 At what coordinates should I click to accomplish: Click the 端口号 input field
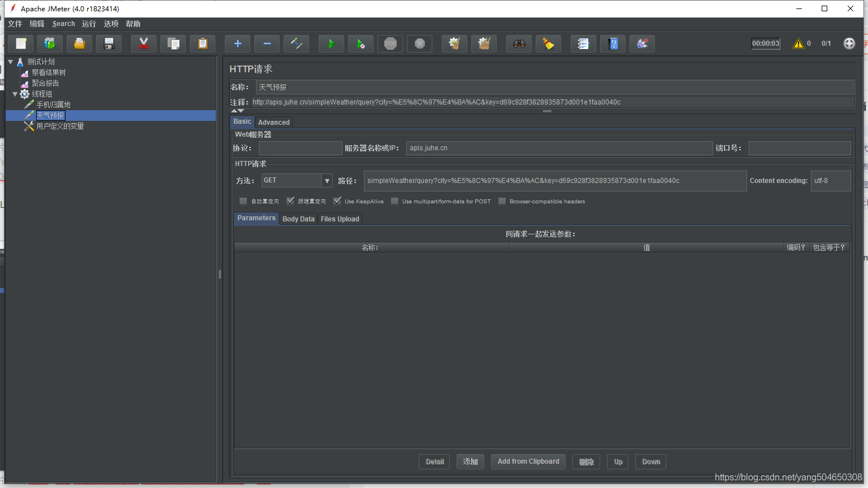point(800,148)
